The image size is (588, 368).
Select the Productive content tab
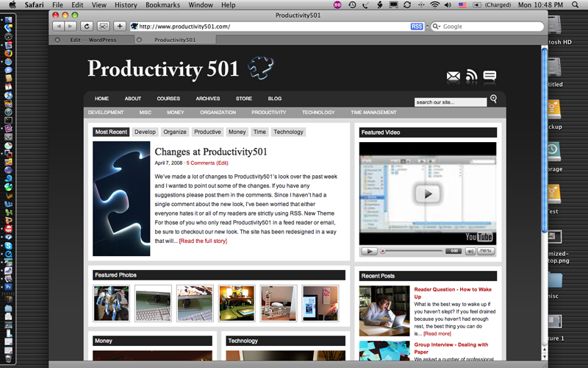(x=207, y=132)
